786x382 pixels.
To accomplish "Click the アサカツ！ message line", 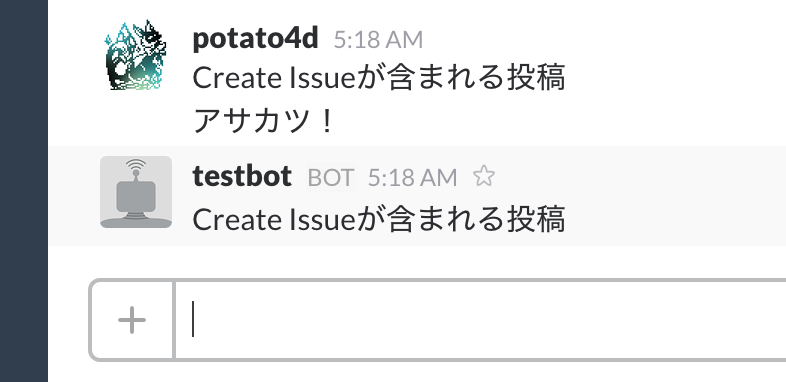I will pyautogui.click(x=263, y=121).
